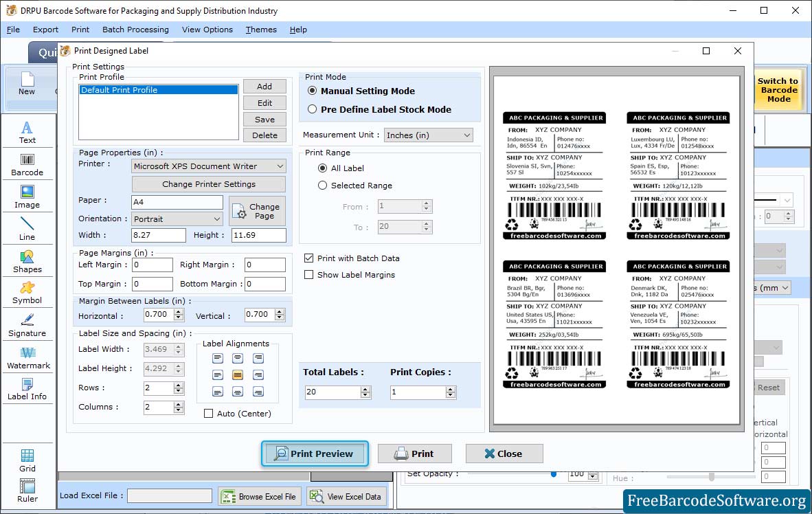Open the Help menu
This screenshot has height=514, width=812.
[x=298, y=30]
